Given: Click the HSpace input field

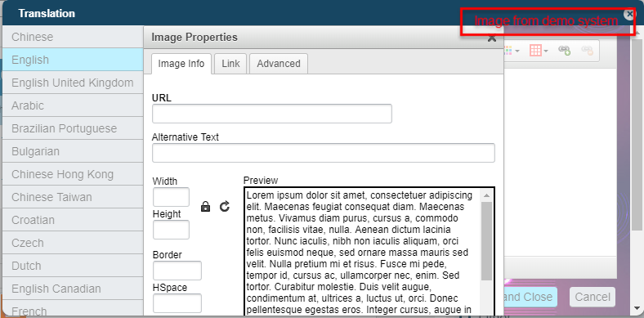Looking at the screenshot, I should (x=177, y=303).
